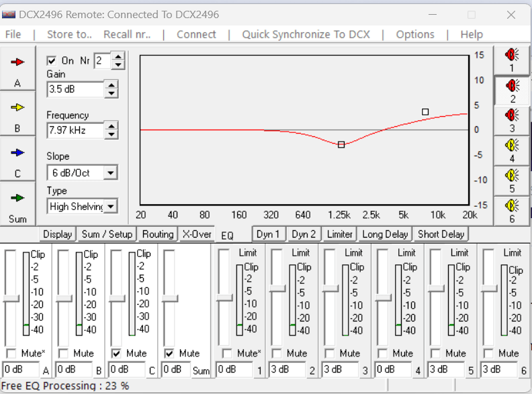
Task: Increase Frequency with up arrow
Action: (111, 126)
